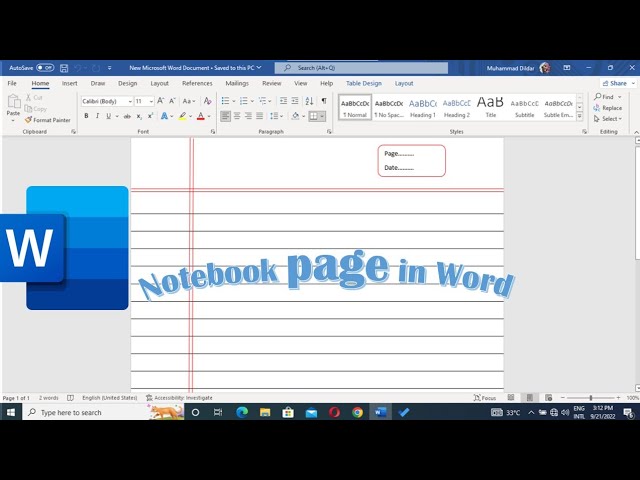The image size is (640, 480).
Task: Select Justify alignment
Action: [x=259, y=116]
